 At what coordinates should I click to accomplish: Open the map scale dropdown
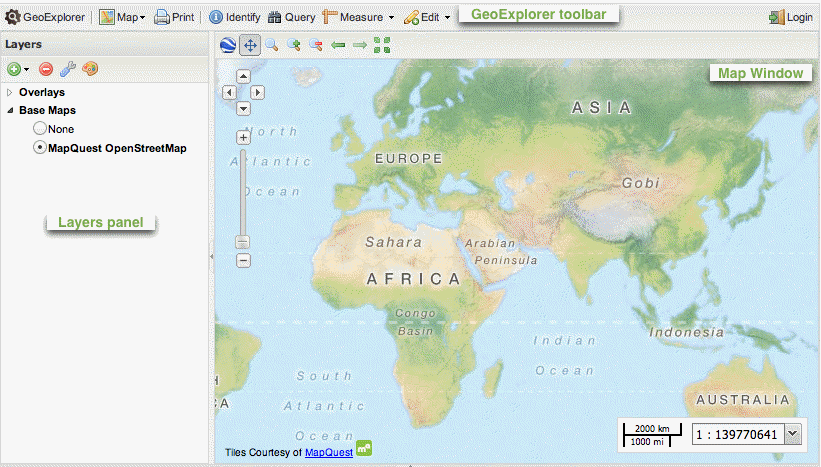click(794, 433)
